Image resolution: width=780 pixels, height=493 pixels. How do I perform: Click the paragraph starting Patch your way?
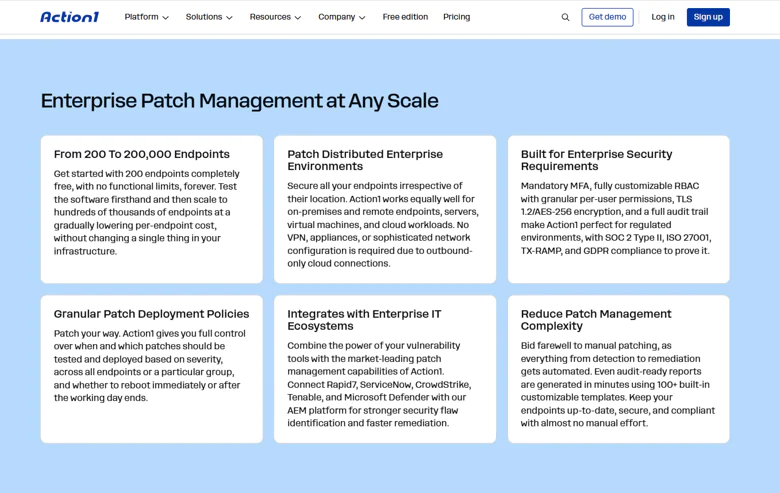[149, 366]
